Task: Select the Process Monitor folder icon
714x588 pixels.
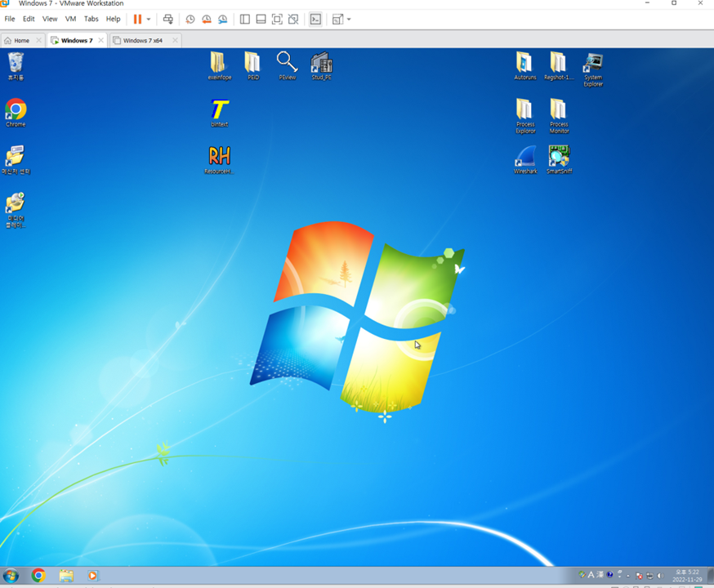Action: 559,116
